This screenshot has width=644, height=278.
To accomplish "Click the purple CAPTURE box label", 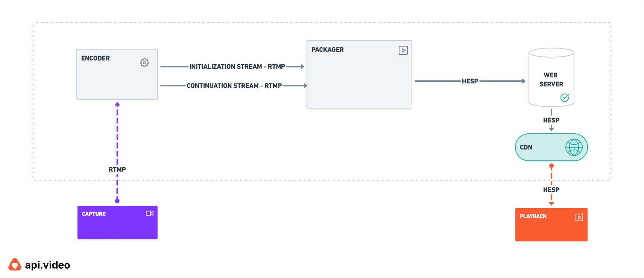I will point(94,214).
